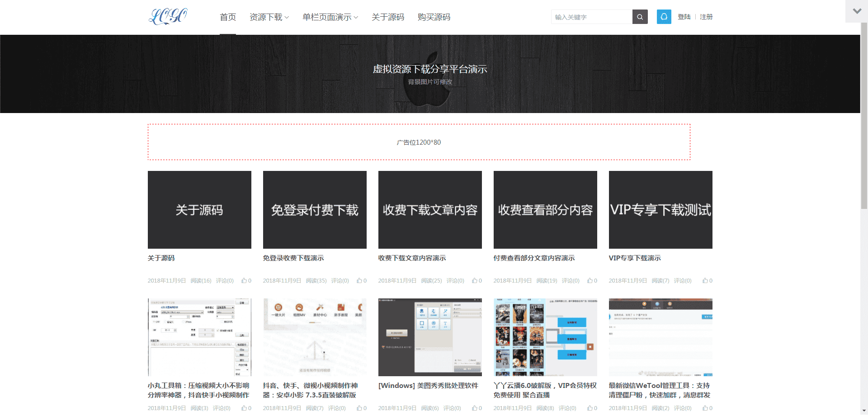Click the magnifier search icon
This screenshot has width=868, height=416.
[x=640, y=17]
